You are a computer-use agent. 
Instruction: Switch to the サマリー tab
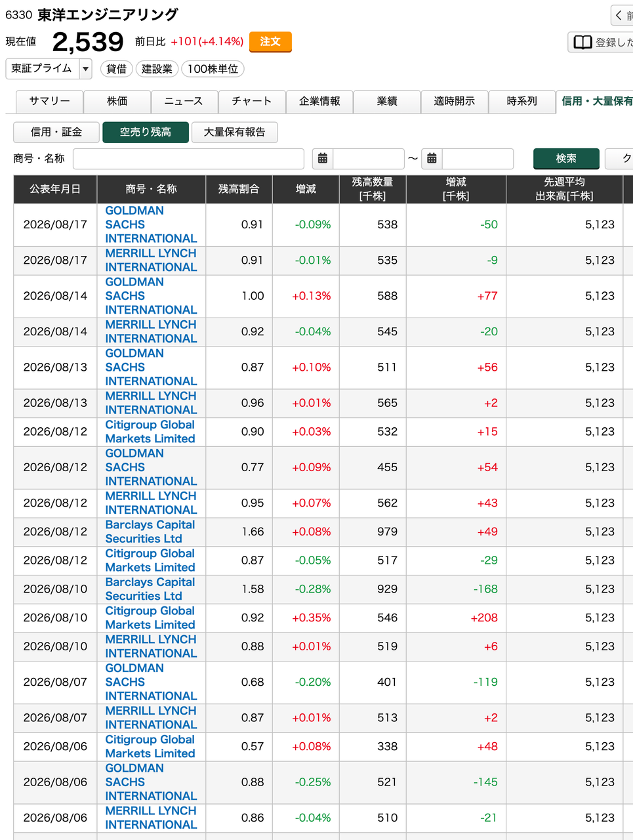[x=50, y=101]
